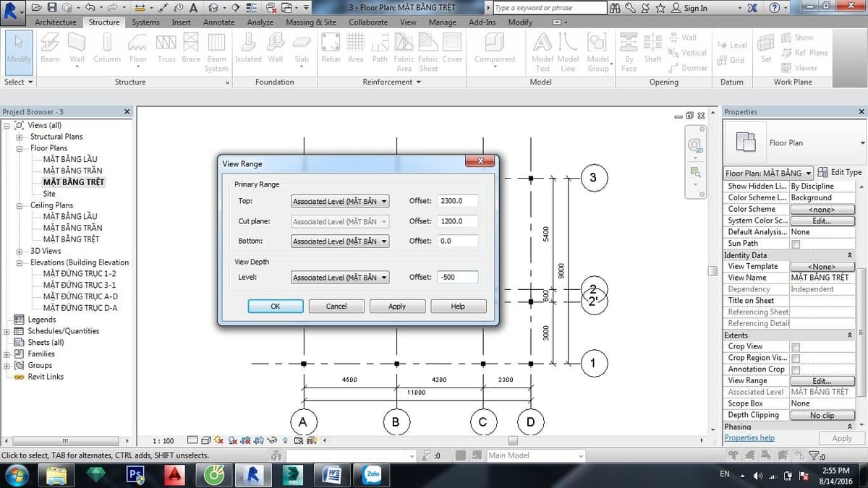The image size is (868, 488).
Task: Toggle the Crop Region Visible checkbox
Action: (796, 358)
